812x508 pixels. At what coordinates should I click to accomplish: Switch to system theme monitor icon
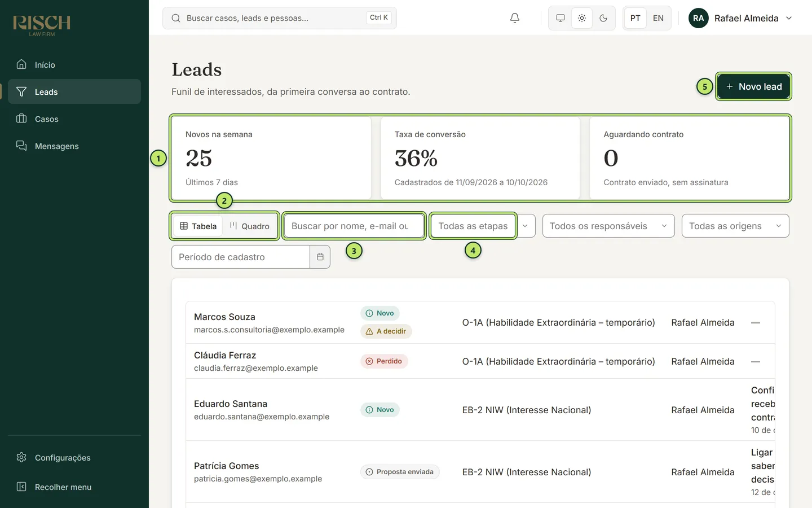tap(561, 18)
